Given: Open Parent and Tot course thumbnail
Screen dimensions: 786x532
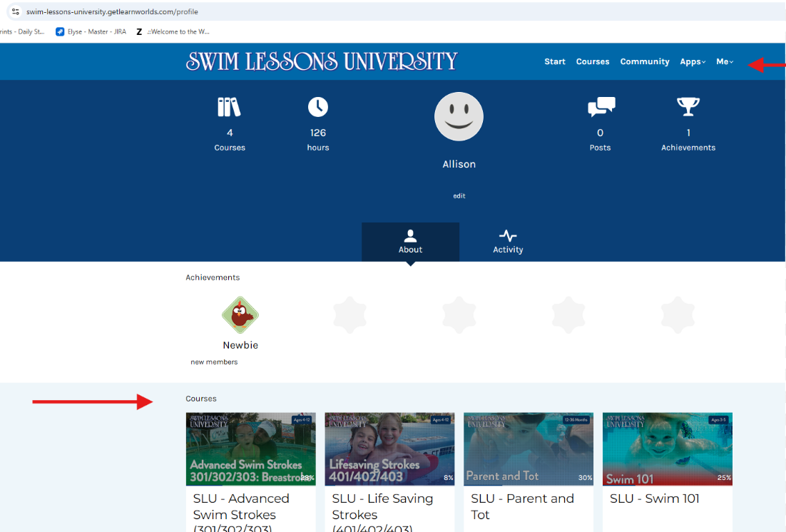Looking at the screenshot, I should pos(529,449).
